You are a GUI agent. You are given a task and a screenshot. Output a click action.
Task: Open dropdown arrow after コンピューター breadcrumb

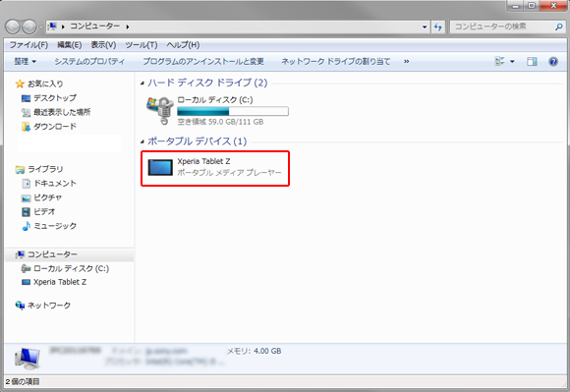pos(128,27)
